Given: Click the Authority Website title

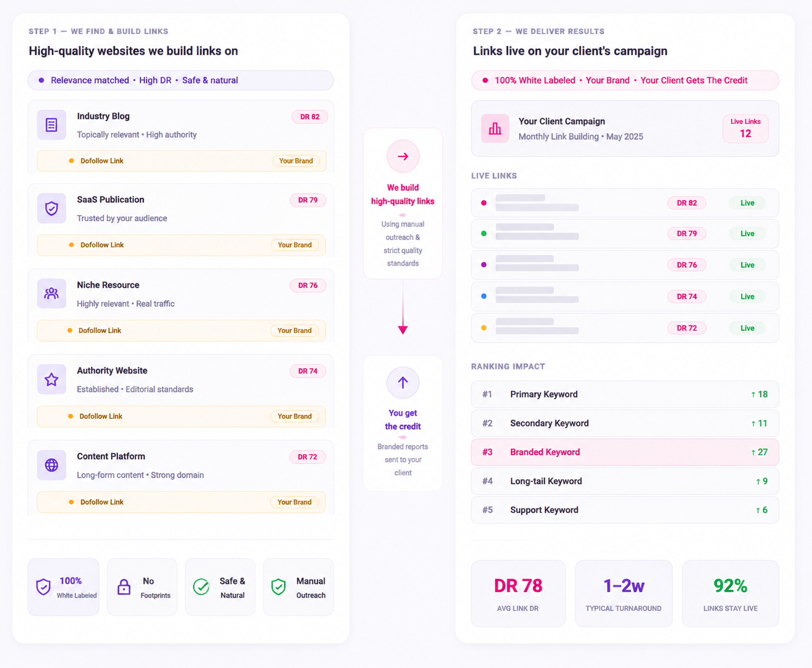Looking at the screenshot, I should tap(112, 371).
